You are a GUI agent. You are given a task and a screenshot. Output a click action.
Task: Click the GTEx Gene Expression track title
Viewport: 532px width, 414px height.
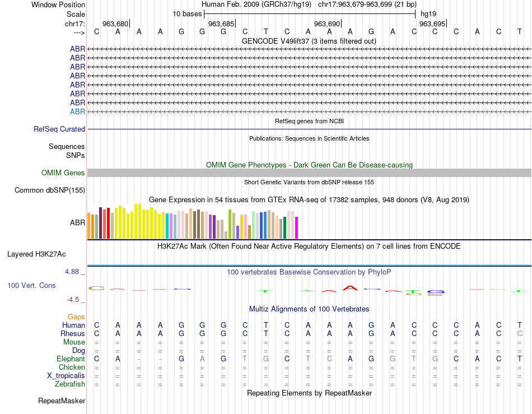[x=309, y=199]
